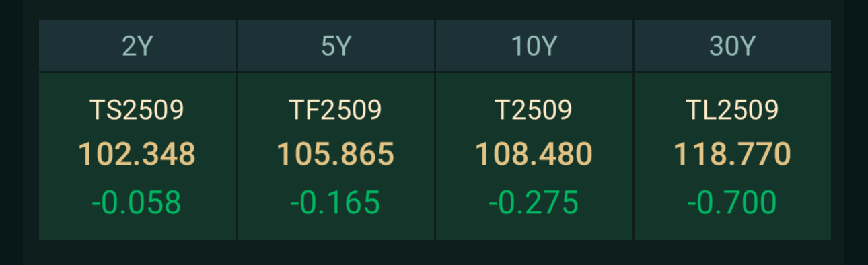Click the -0.700 change value

point(733,202)
